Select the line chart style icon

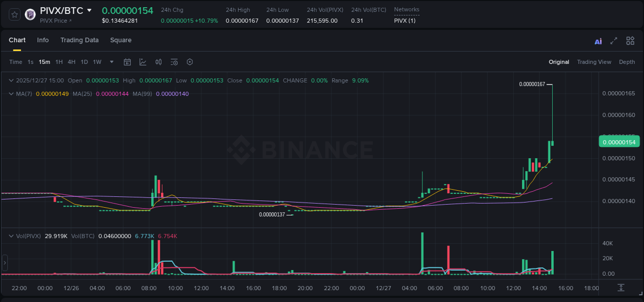143,62
